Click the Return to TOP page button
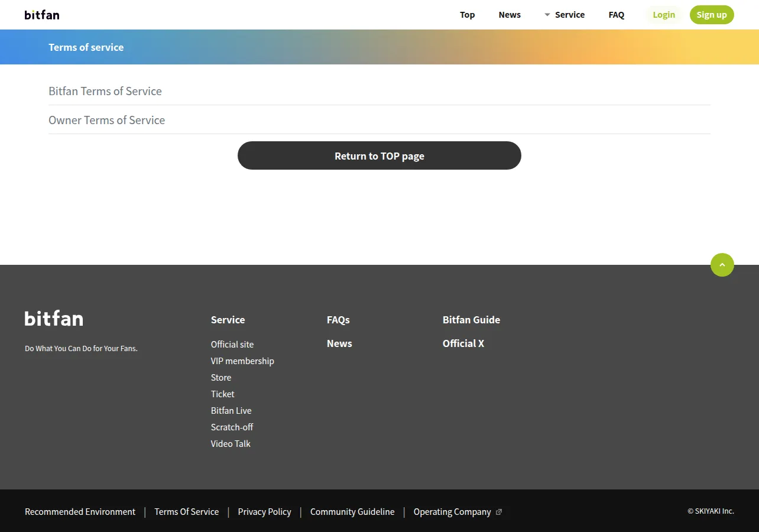759x532 pixels. [379, 155]
